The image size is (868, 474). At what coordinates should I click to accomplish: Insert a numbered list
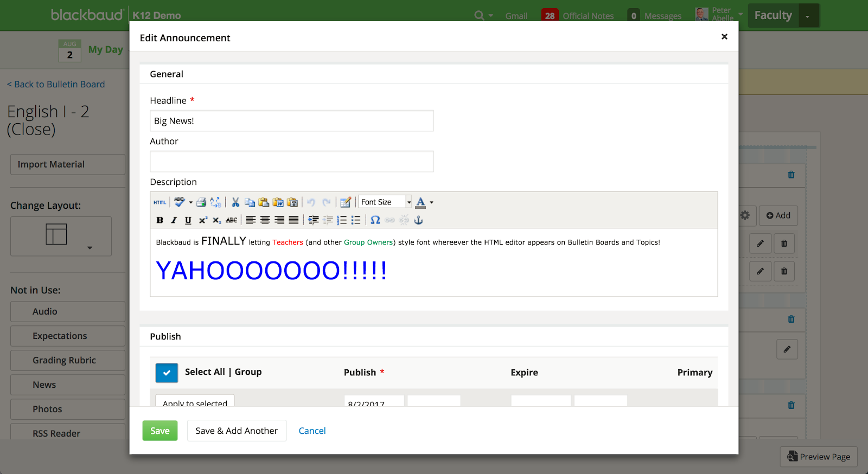342,220
